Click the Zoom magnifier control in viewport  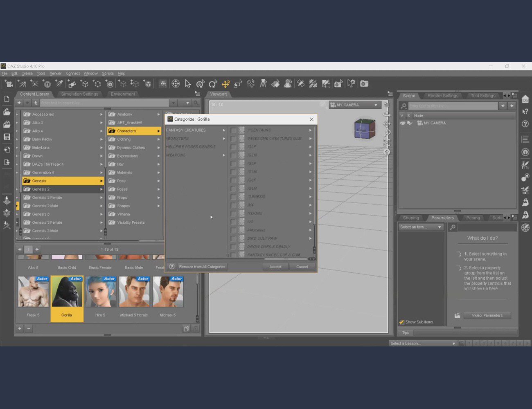point(387,133)
